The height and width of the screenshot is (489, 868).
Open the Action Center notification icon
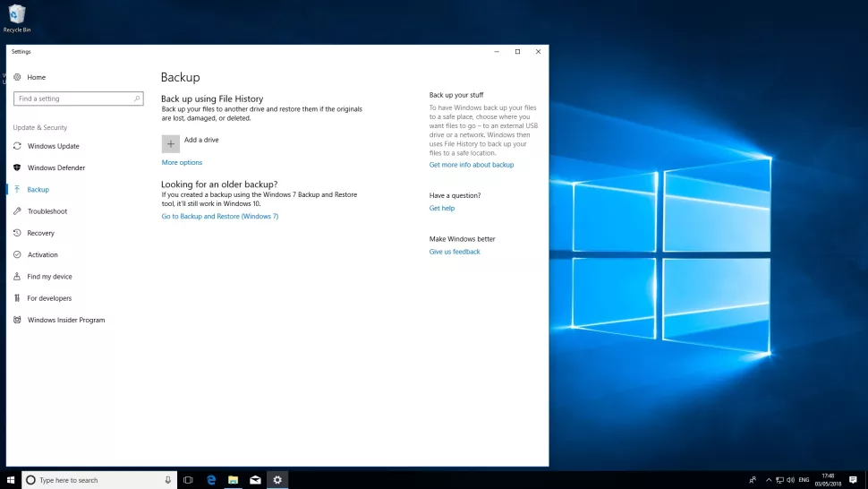[853, 480]
